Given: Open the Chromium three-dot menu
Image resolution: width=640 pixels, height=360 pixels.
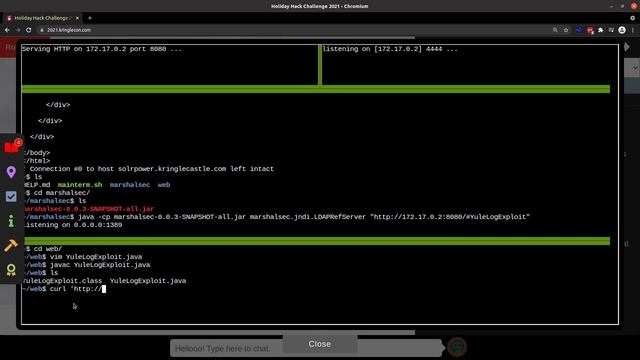Looking at the screenshot, I should (633, 30).
